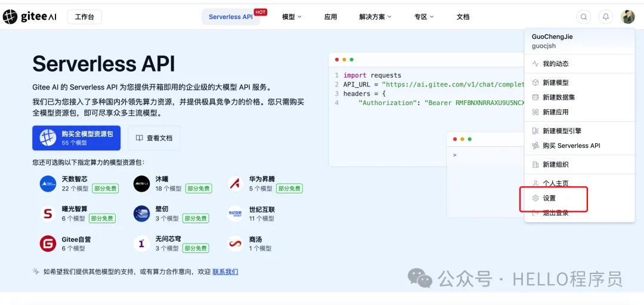Image resolution: width=644 pixels, height=305 pixels.
Task: Click the GuoChengJie username in menu
Action: tap(552, 36)
